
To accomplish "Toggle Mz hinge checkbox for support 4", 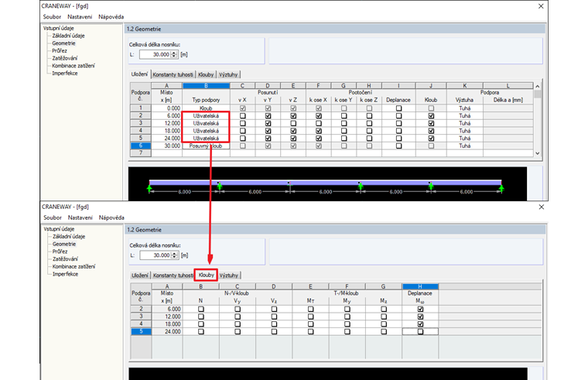I will coord(383,324).
